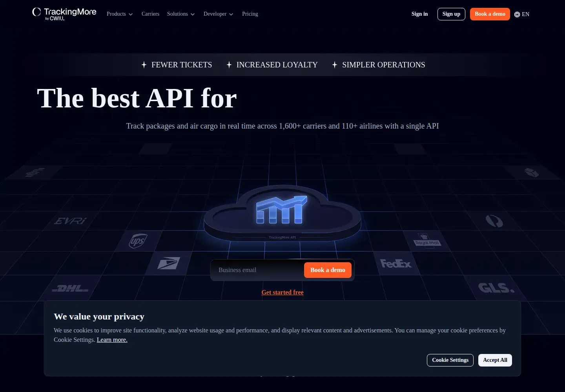Click the Business email input field
The width and height of the screenshot is (565, 392).
pos(257,270)
